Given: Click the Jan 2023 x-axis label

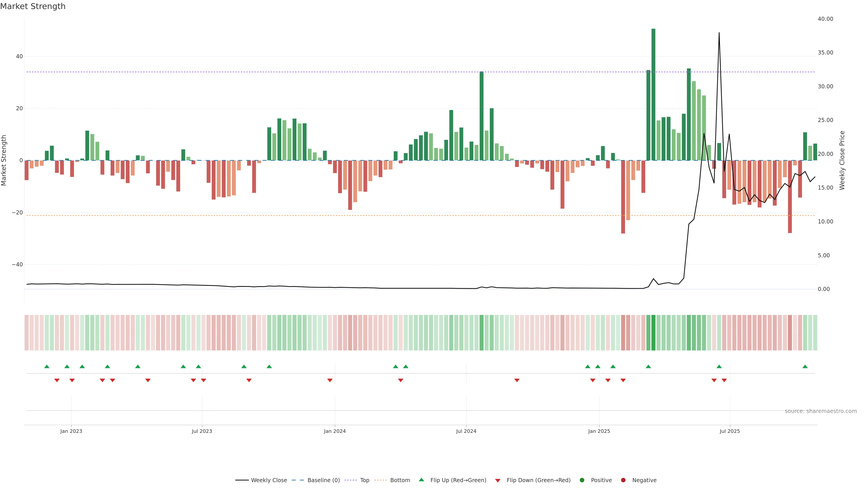Looking at the screenshot, I should (71, 431).
